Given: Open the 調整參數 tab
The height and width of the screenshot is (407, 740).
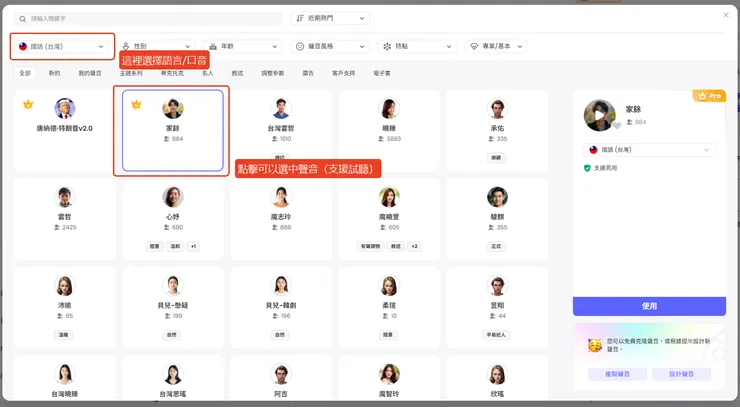Looking at the screenshot, I should tap(273, 73).
